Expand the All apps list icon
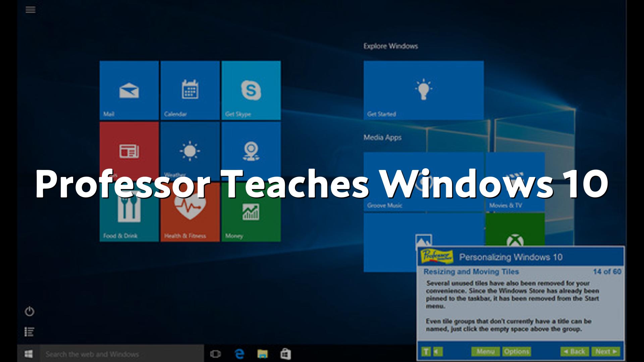 (x=30, y=332)
